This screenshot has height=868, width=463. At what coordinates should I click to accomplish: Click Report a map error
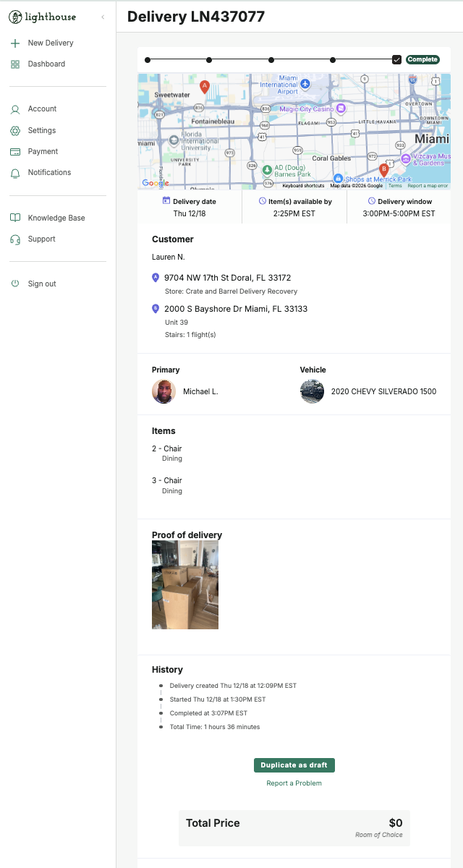(428, 186)
